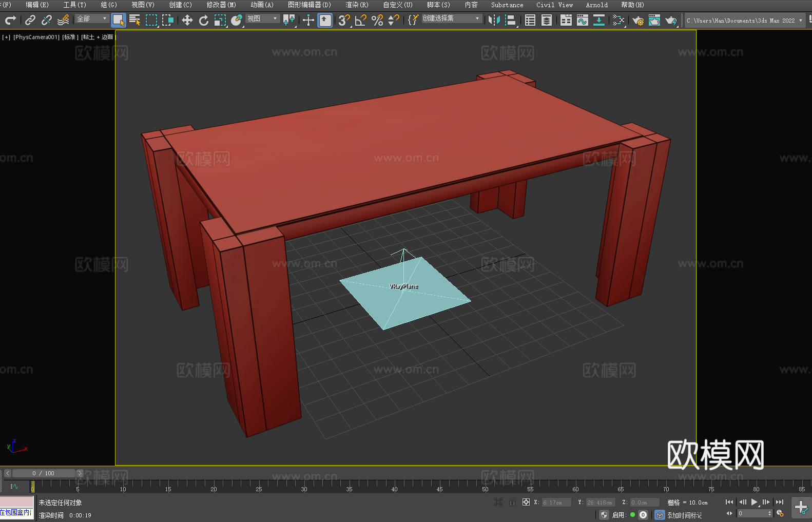Image resolution: width=812 pixels, height=522 pixels.
Task: Click time slider 0 / 100 handle
Action: pyautogui.click(x=44, y=473)
